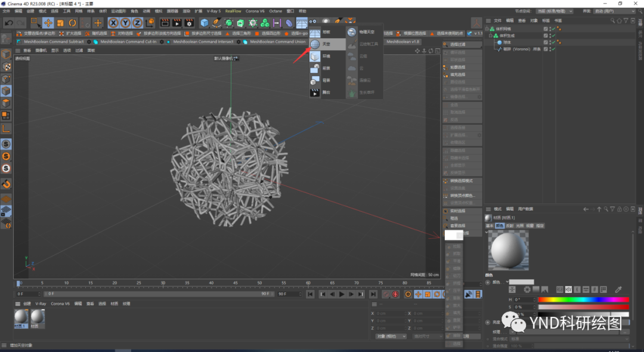
Task: Click the Volume Builder green spheres icon
Action: [265, 23]
